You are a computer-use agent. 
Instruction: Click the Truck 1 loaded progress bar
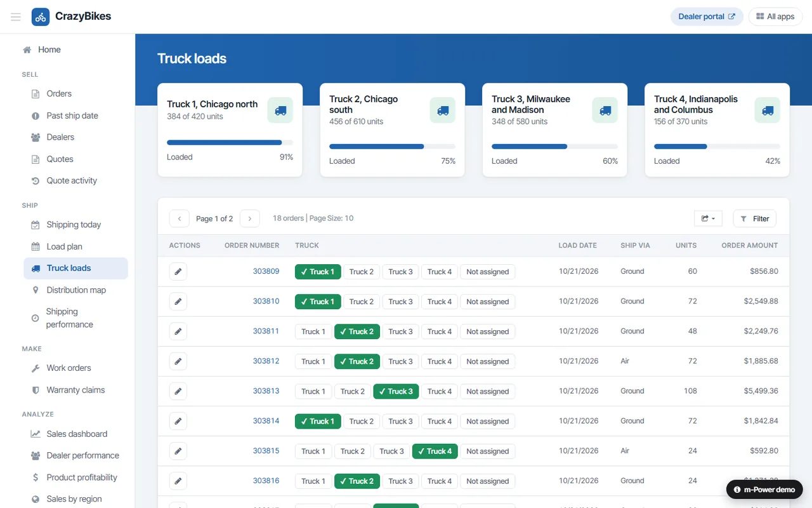click(230, 142)
